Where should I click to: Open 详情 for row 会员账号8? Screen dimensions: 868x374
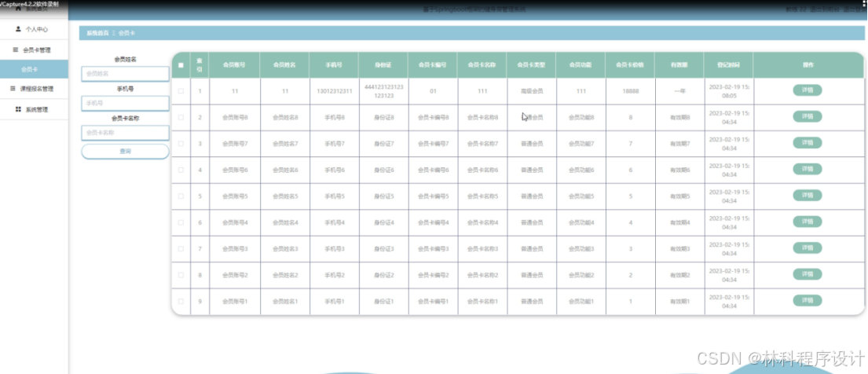pyautogui.click(x=807, y=116)
